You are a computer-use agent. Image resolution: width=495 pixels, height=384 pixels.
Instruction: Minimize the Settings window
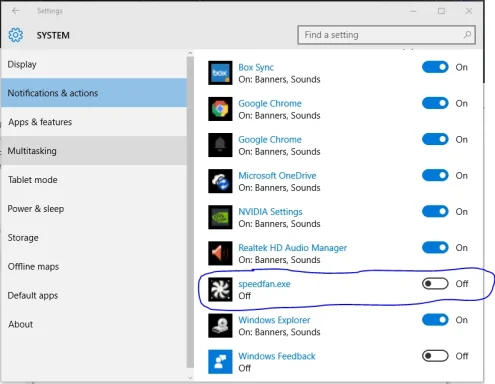[x=413, y=11]
